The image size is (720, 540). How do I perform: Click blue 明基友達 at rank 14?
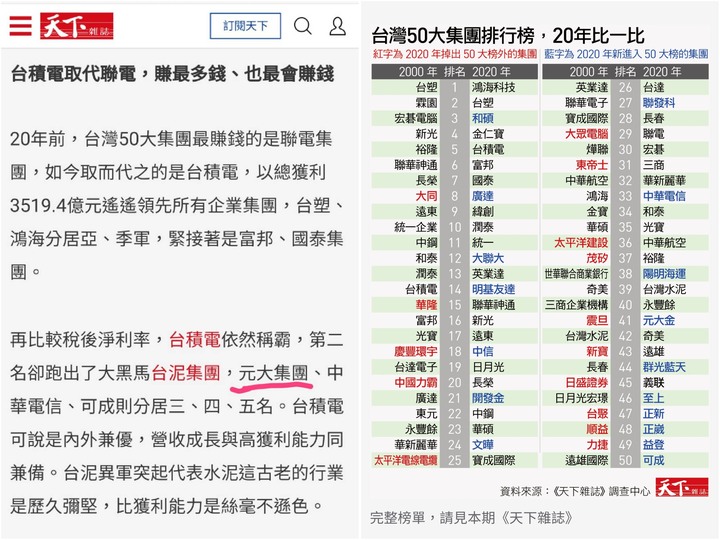(x=494, y=289)
